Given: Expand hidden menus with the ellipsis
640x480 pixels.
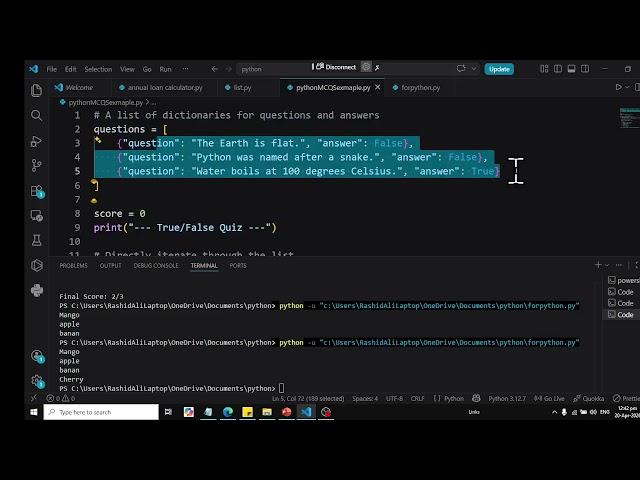Looking at the screenshot, I should 185,69.
